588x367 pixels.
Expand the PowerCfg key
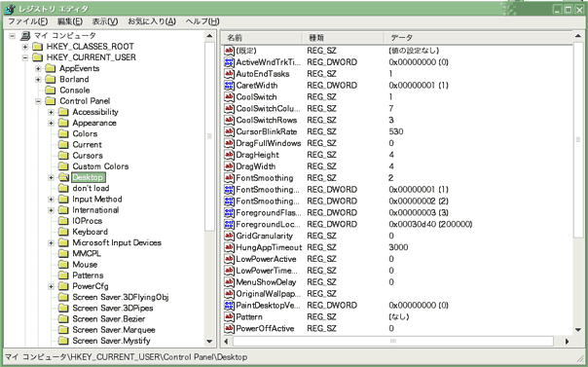pos(51,286)
